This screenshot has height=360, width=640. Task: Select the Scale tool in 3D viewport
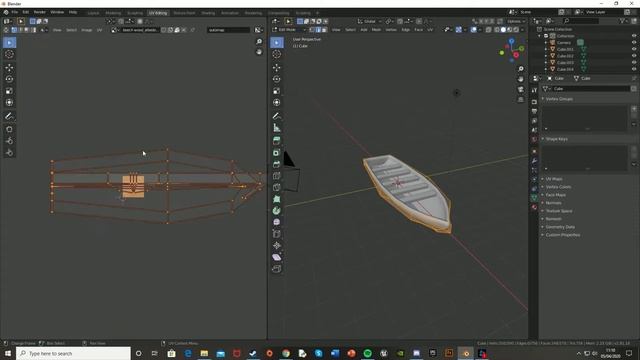coord(277,91)
